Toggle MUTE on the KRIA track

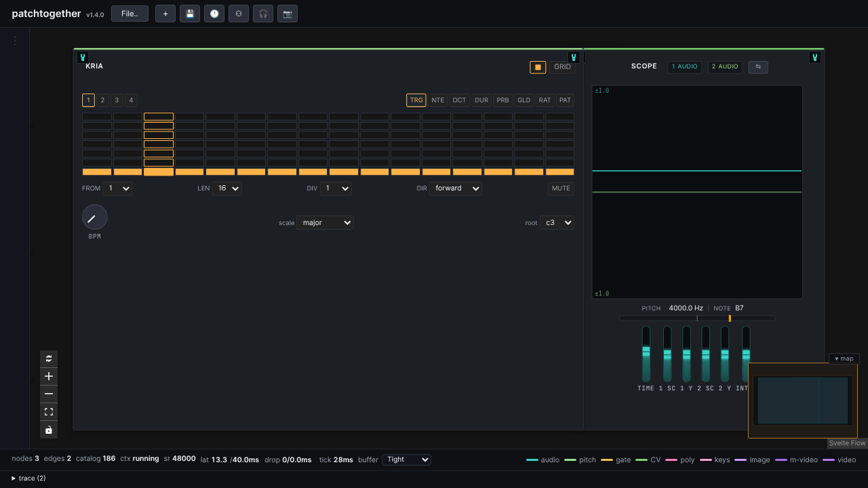(561, 188)
